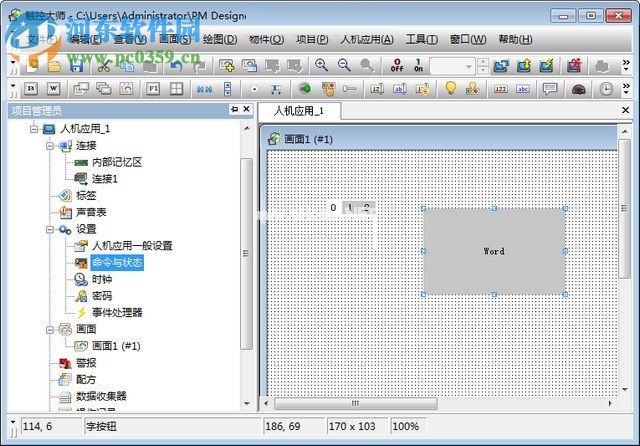The width and height of the screenshot is (640, 446).
Task: Click the Undo arrow icon
Action: pyautogui.click(x=176, y=65)
